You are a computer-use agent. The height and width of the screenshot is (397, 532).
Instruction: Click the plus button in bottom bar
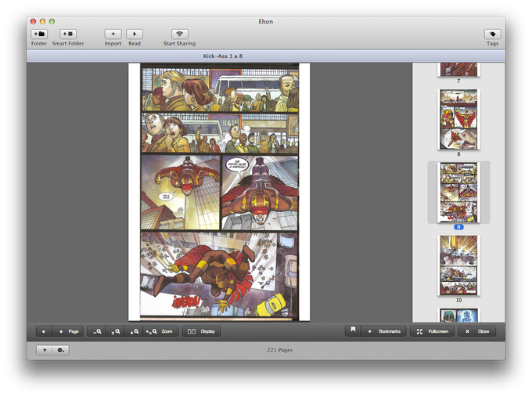[45, 350]
